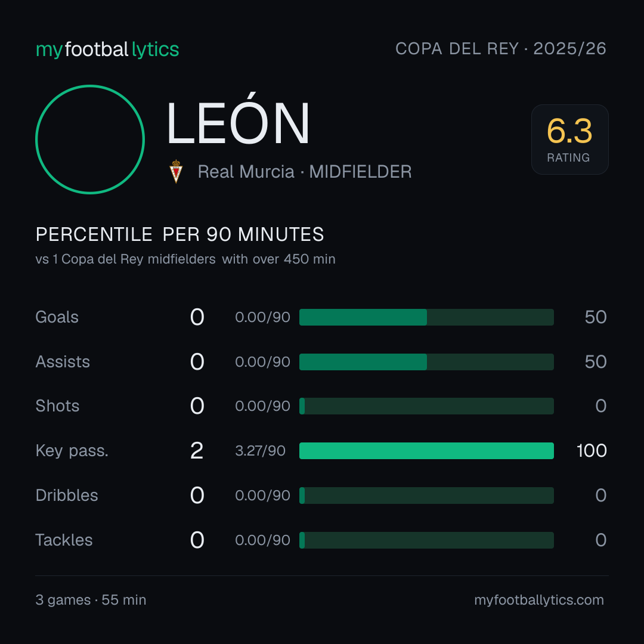Click the Percentile per 90 minutes heading
Screen dimensions: 644x644
coord(180,234)
